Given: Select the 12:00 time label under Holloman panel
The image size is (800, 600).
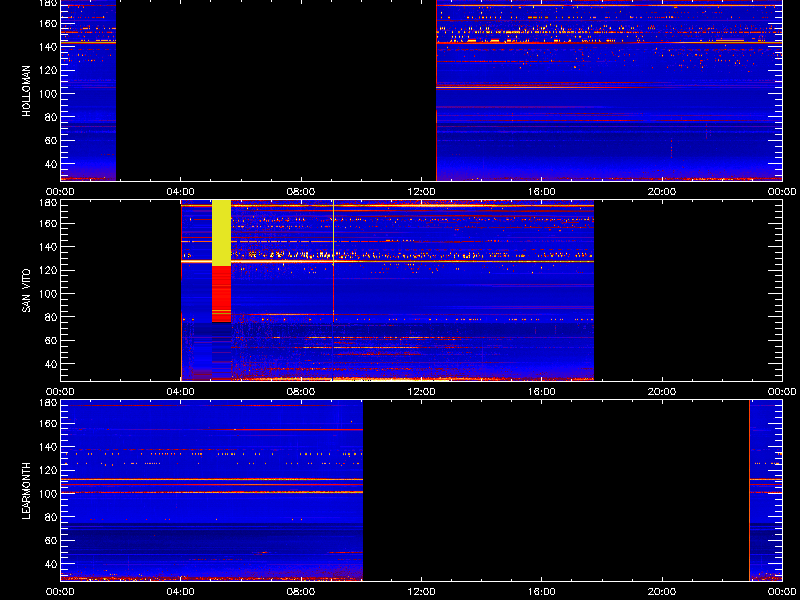Looking at the screenshot, I should click(421, 192).
